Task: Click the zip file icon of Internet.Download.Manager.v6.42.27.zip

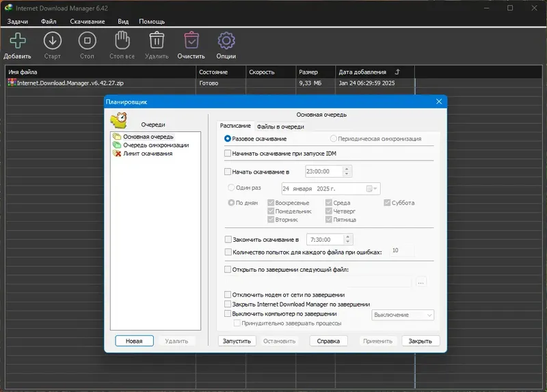Action: pyautogui.click(x=12, y=83)
